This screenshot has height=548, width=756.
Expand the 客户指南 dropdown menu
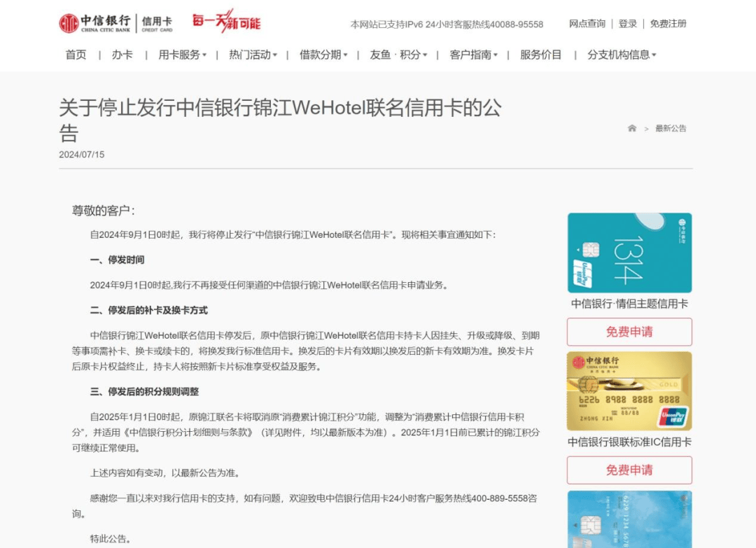point(473,55)
